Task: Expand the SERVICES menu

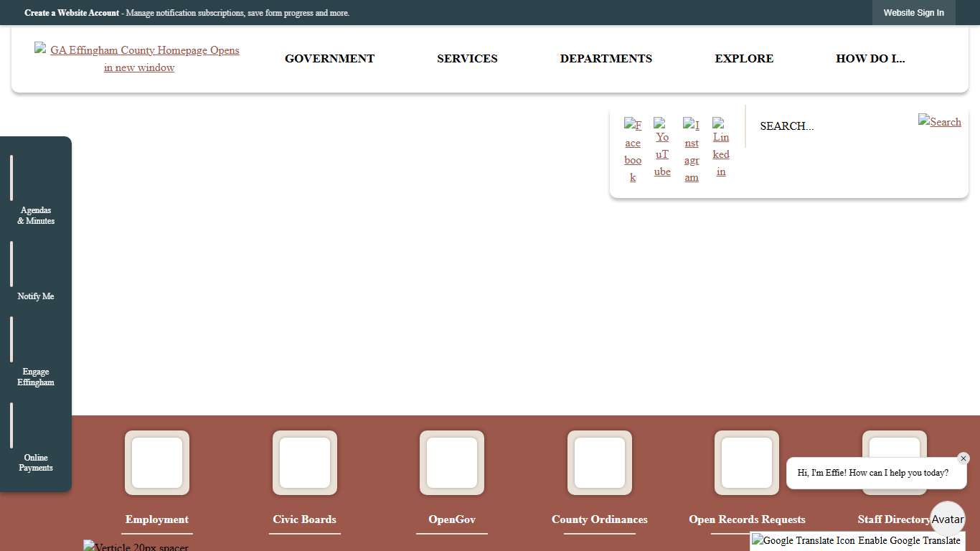Action: (x=467, y=59)
